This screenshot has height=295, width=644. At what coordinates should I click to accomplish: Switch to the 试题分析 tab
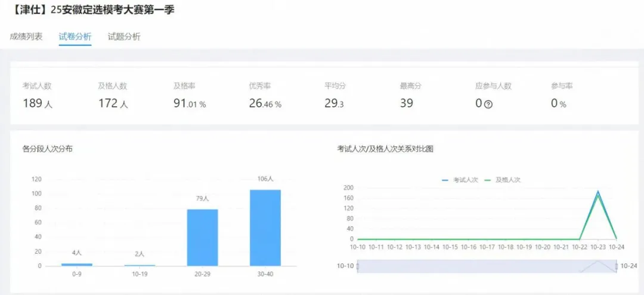pyautogui.click(x=124, y=36)
